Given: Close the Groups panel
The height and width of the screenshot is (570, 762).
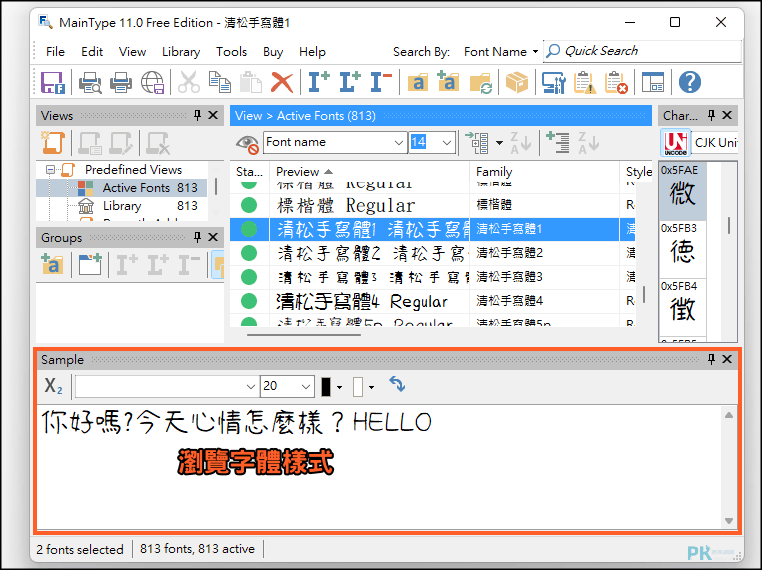Looking at the screenshot, I should (213, 237).
